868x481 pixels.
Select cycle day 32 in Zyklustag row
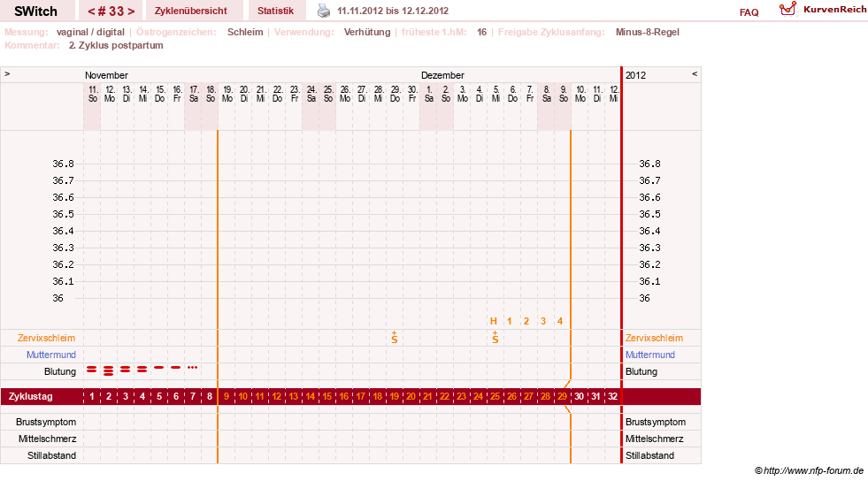click(612, 396)
